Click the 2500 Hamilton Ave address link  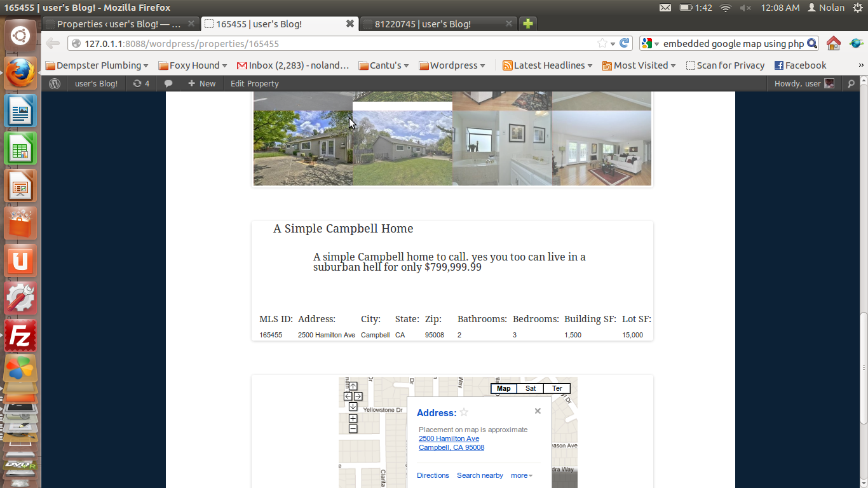coord(449,438)
